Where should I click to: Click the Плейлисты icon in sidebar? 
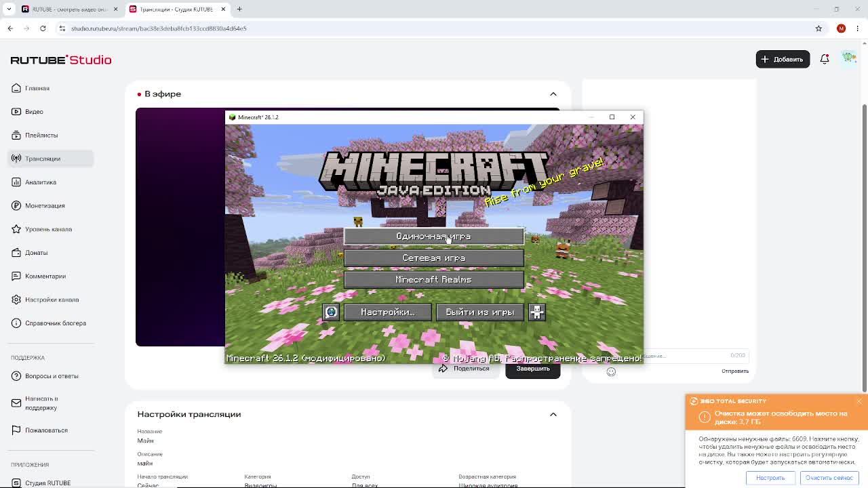click(x=16, y=135)
